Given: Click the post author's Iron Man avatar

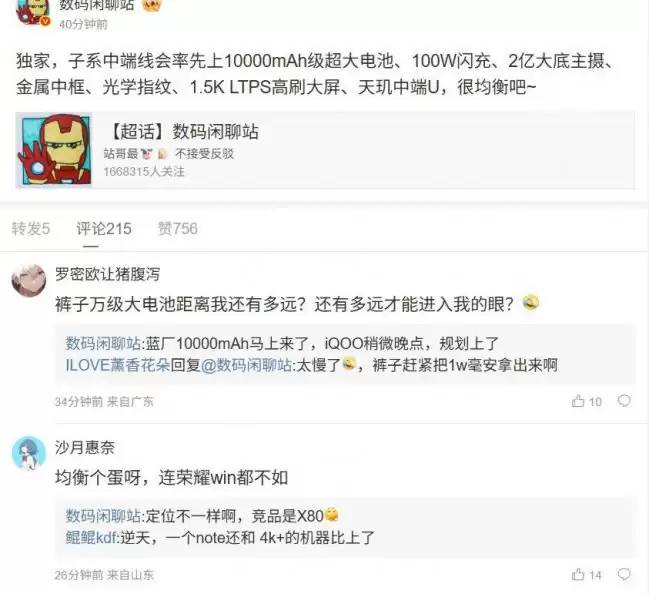Looking at the screenshot, I should click(32, 12).
